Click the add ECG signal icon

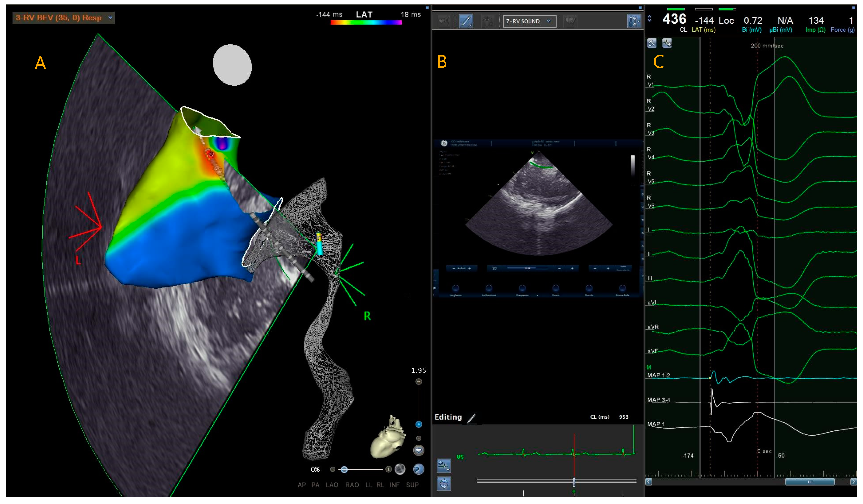[x=444, y=465]
